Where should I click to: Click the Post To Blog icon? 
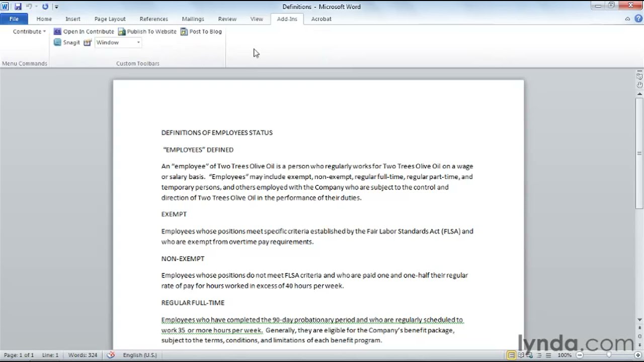(184, 32)
